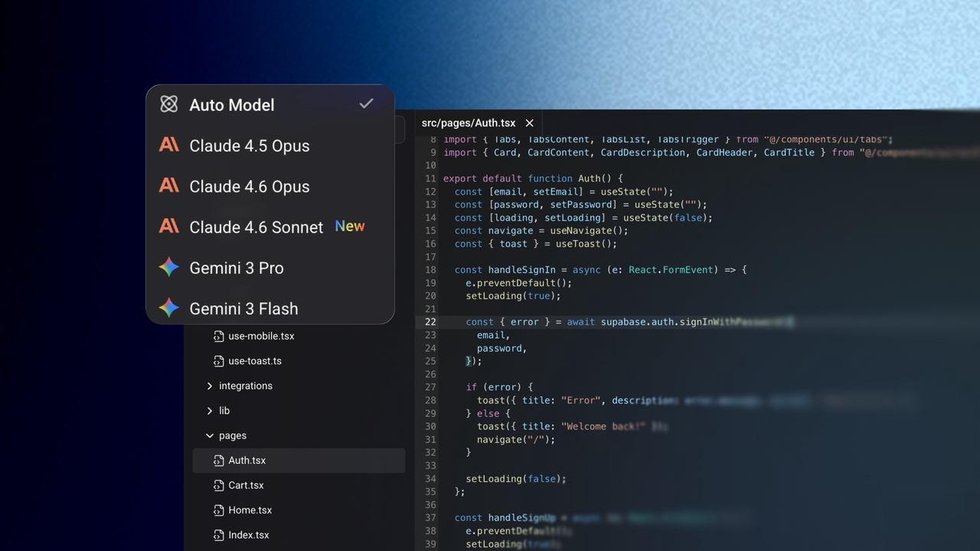Click file icon beside use-mobile.tsx
980x551 pixels.
218,336
